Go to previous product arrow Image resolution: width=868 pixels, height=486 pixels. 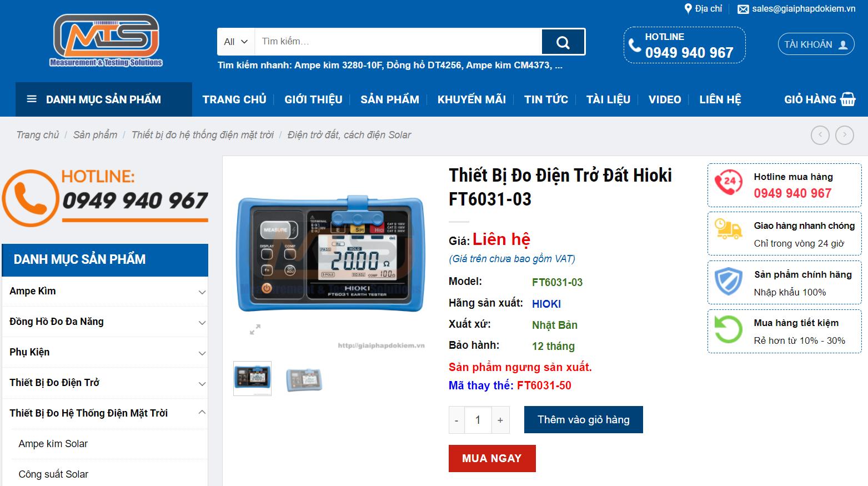pyautogui.click(x=820, y=135)
